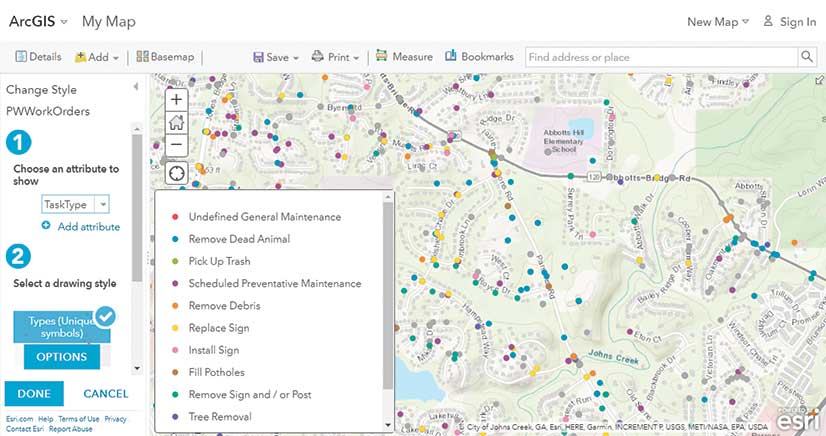Click CANCEL in Change Style panel
The image size is (826, 436).
point(106,394)
